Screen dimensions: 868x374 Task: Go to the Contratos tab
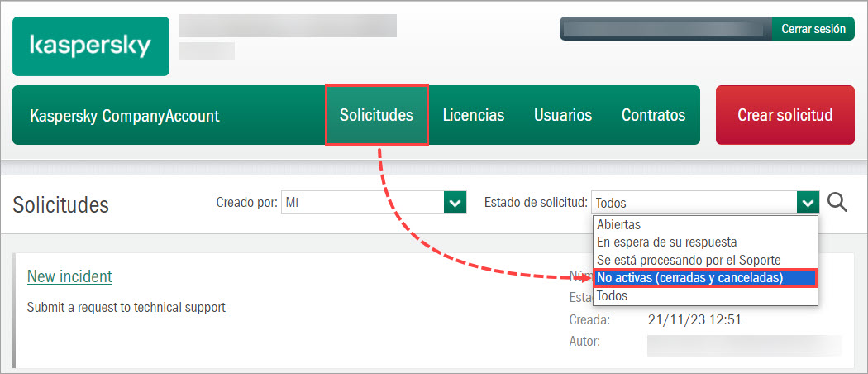tap(653, 115)
